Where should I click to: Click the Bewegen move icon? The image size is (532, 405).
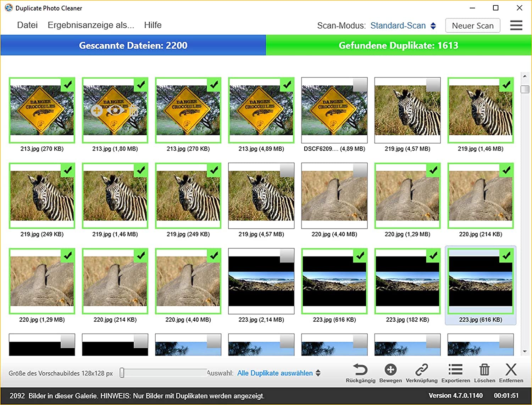tap(390, 370)
